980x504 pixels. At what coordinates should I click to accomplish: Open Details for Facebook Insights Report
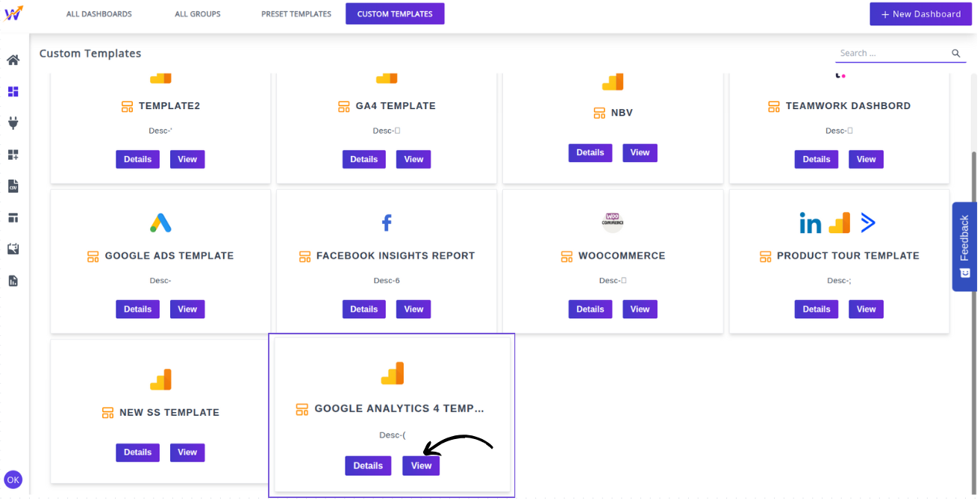point(363,309)
